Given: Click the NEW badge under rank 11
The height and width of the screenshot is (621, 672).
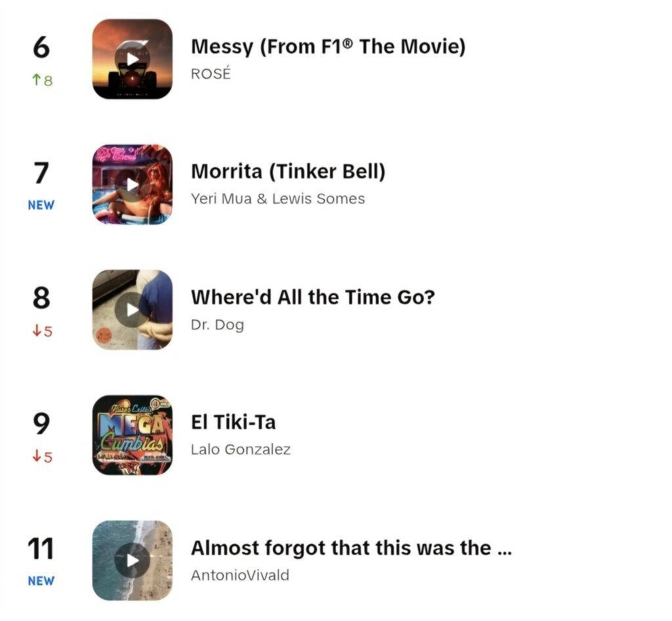Looking at the screenshot, I should (x=41, y=581).
